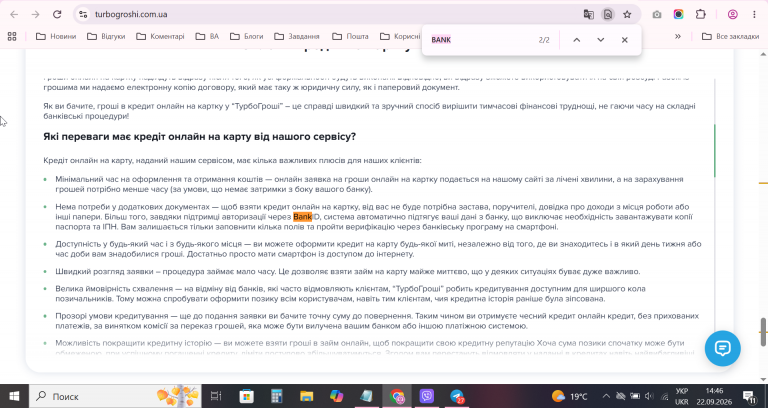This screenshot has height=408, width=768.
Task: Open the notepad-like app on taskbar
Action: [x=366, y=396]
